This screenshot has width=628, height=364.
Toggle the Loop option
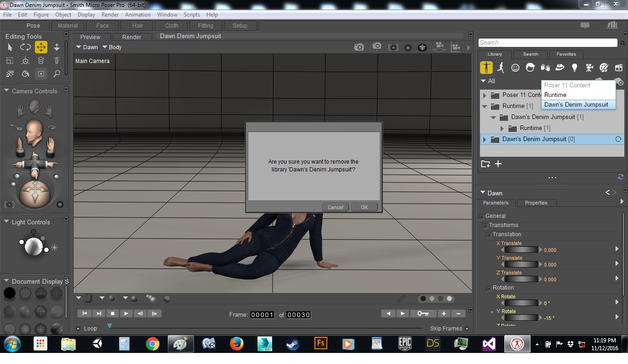coord(78,329)
